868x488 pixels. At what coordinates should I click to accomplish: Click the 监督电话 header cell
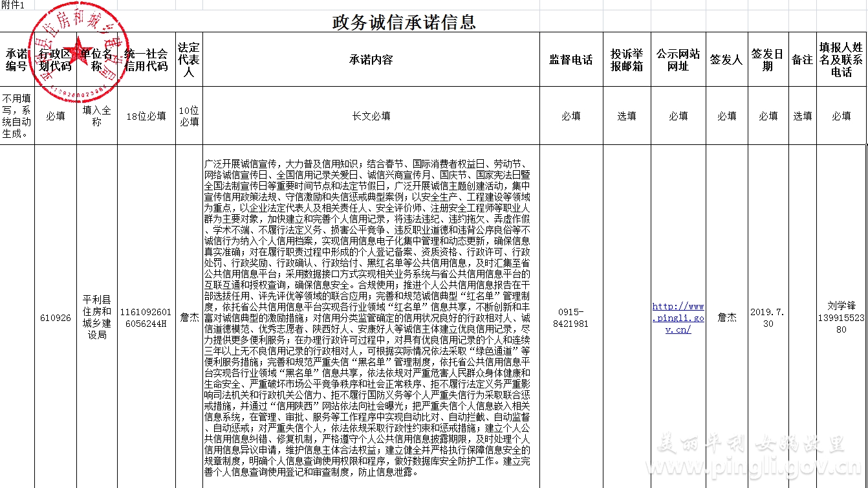click(x=571, y=60)
